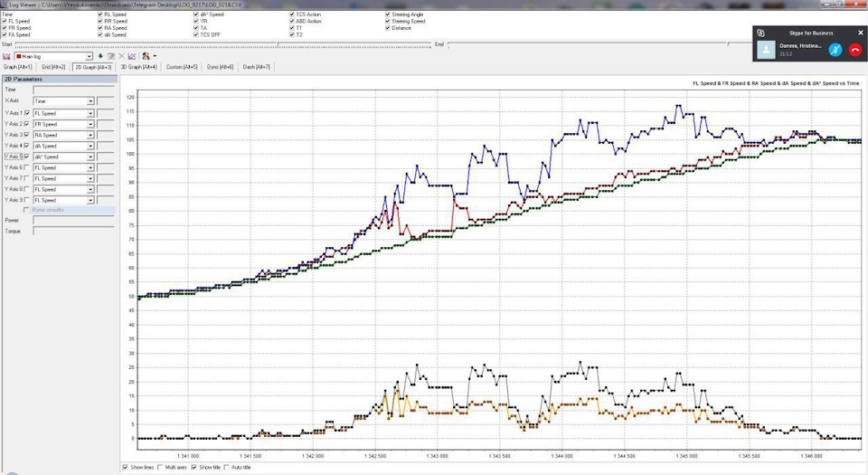Mute microphone in Skype call popup
Image resolution: width=868 pixels, height=475 pixels.
tap(835, 50)
